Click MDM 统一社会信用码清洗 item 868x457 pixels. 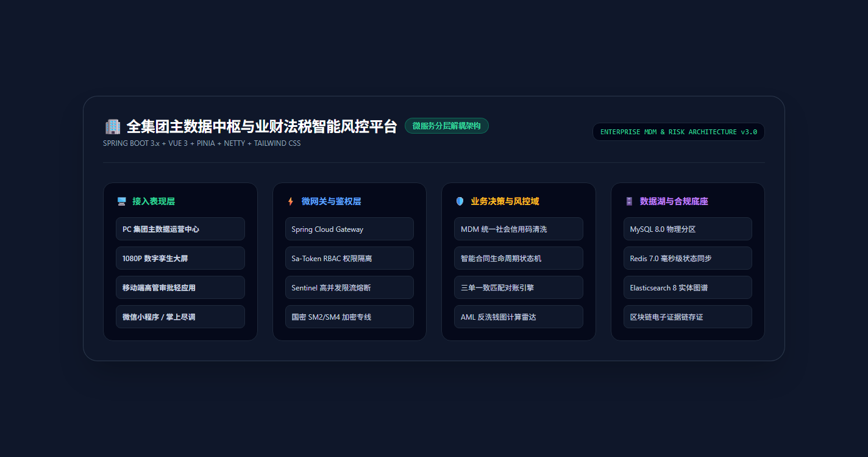pyautogui.click(x=519, y=229)
